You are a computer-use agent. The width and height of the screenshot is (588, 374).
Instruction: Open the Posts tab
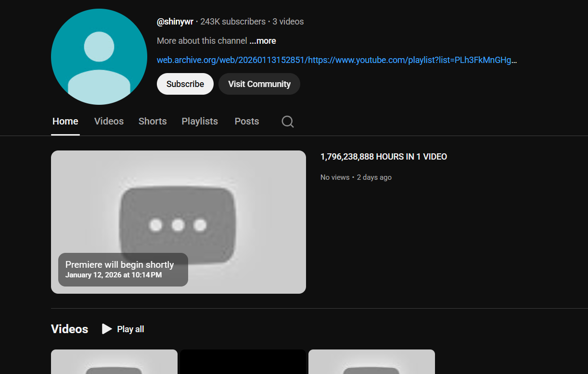246,121
